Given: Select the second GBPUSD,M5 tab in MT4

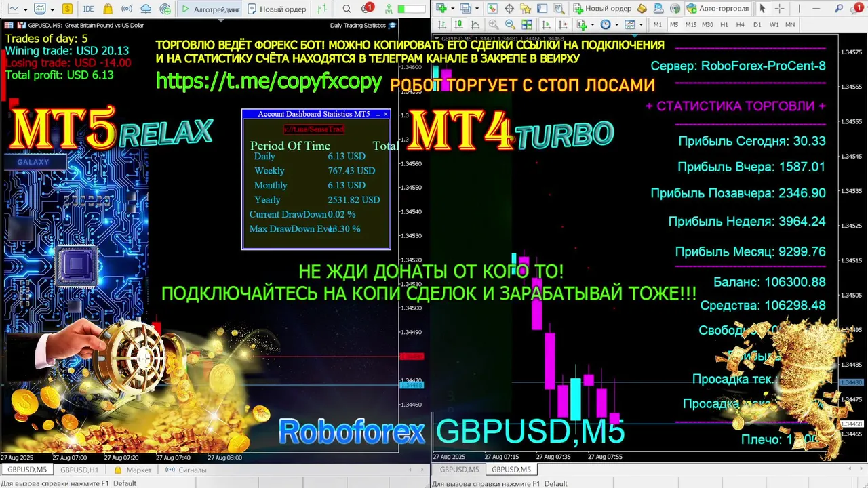Looking at the screenshot, I should (x=511, y=470).
